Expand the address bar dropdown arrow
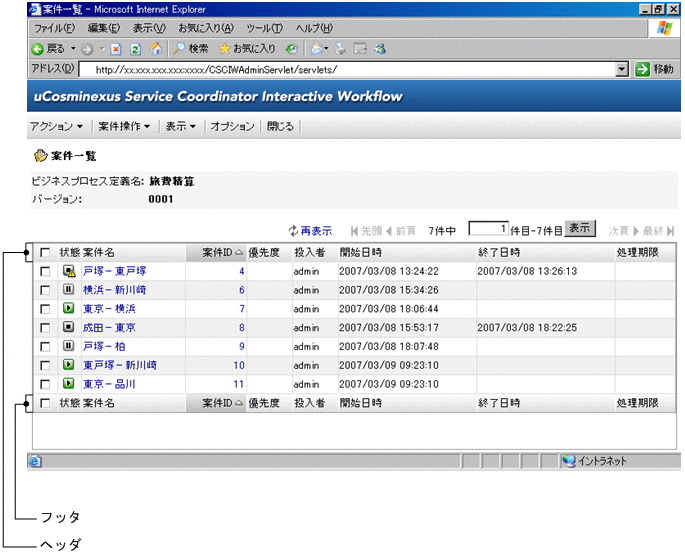685x557 pixels. [x=622, y=69]
